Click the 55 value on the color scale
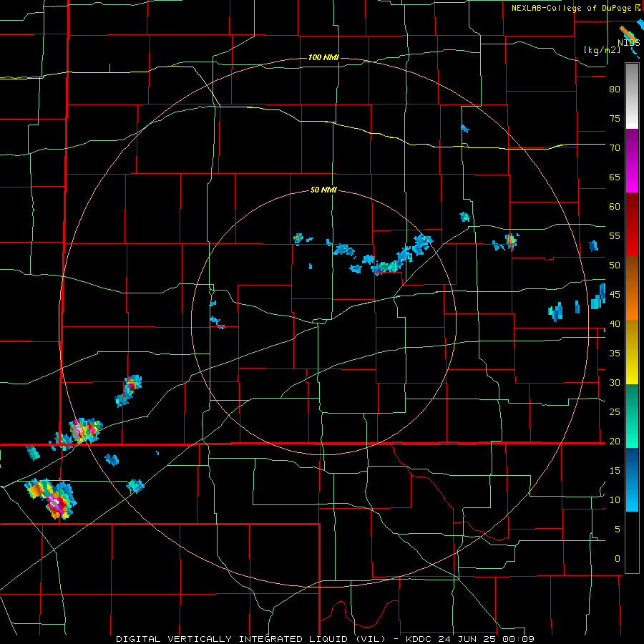Screen dimensions: 644x644 coord(615,235)
